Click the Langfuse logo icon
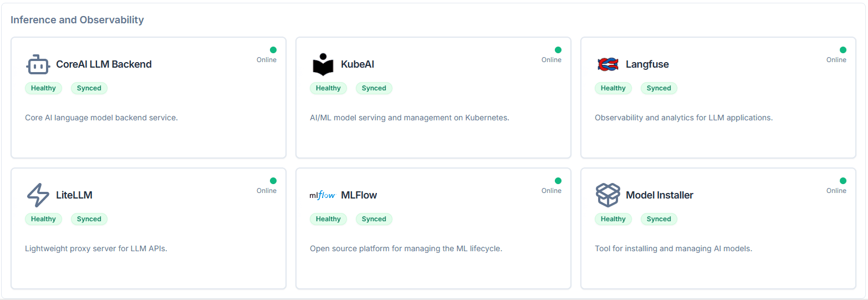The width and height of the screenshot is (868, 300). [x=607, y=64]
